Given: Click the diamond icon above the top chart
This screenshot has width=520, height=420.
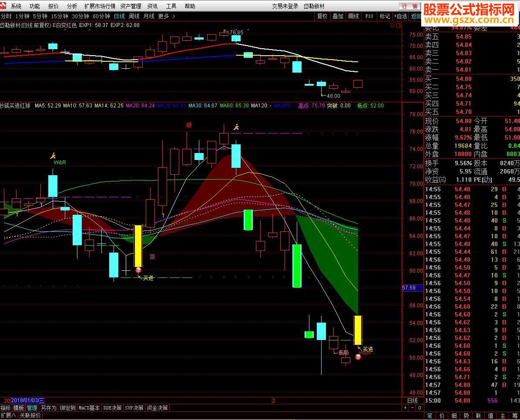Looking at the screenshot, I should [x=393, y=25].
